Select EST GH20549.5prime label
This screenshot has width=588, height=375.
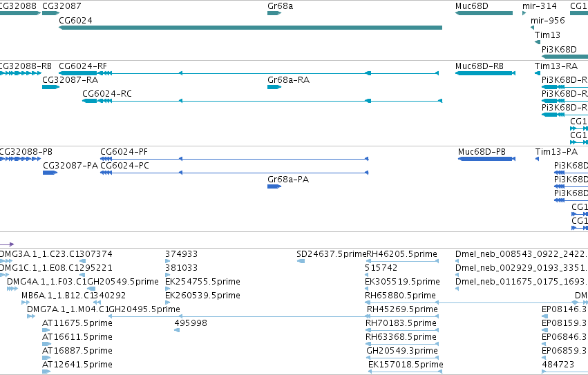coord(122,281)
